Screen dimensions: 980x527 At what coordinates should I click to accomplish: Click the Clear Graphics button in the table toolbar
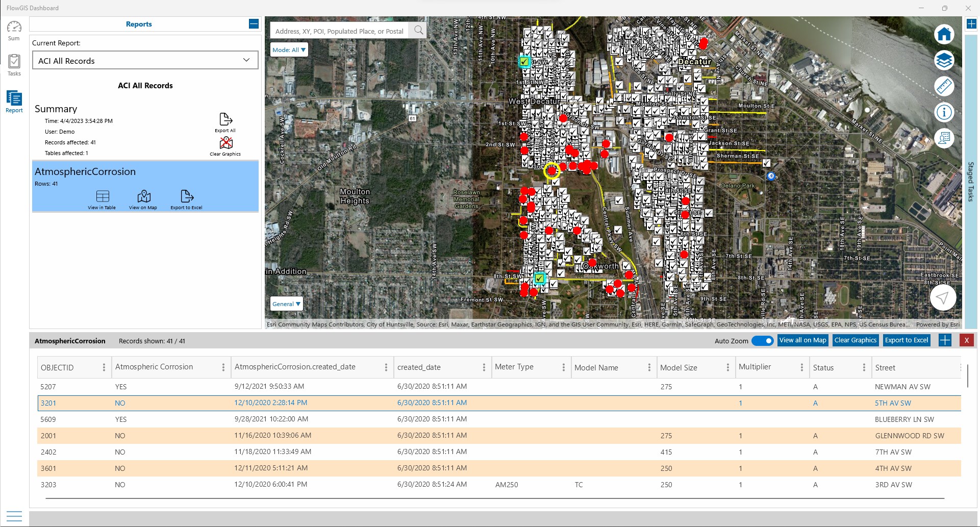coord(856,340)
